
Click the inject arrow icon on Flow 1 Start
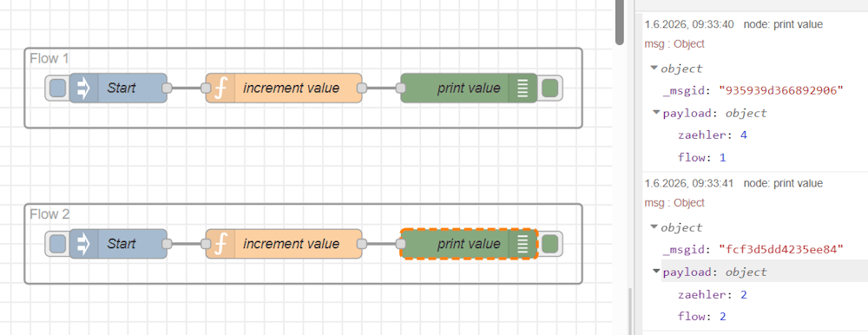click(83, 88)
